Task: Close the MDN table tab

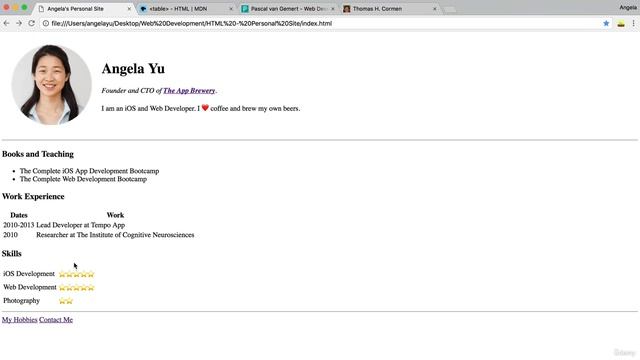Action: tap(231, 9)
